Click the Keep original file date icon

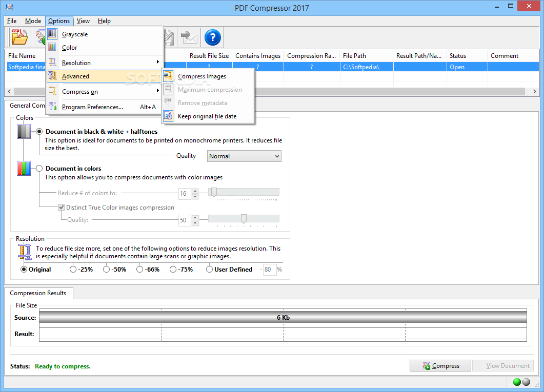pyautogui.click(x=168, y=116)
